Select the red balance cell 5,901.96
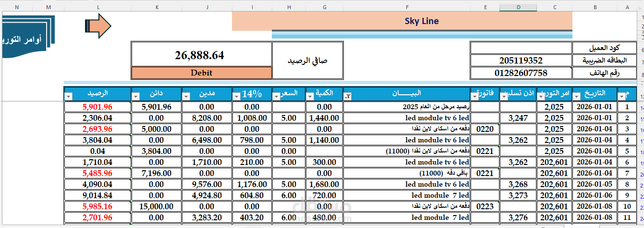644x228 pixels. coord(97,107)
